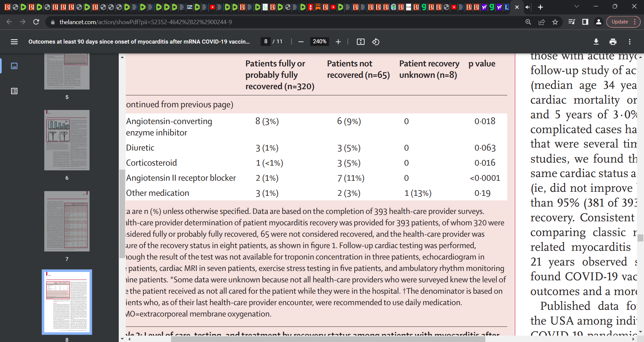Viewport: 644px width, 342px height.
Task: Click the address bar URL
Action: tap(146, 22)
